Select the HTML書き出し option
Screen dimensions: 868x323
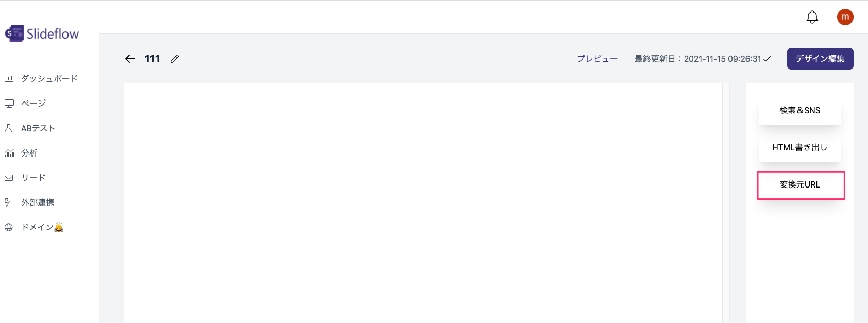click(799, 148)
